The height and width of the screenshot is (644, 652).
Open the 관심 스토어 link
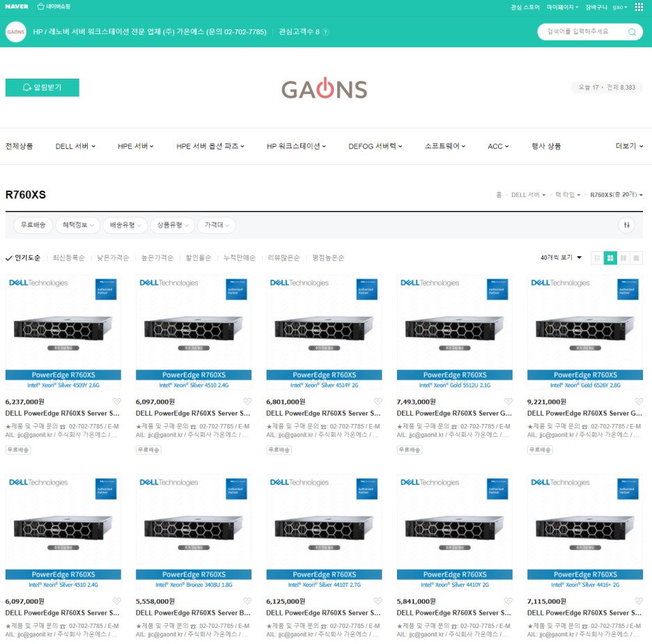pyautogui.click(x=525, y=7)
